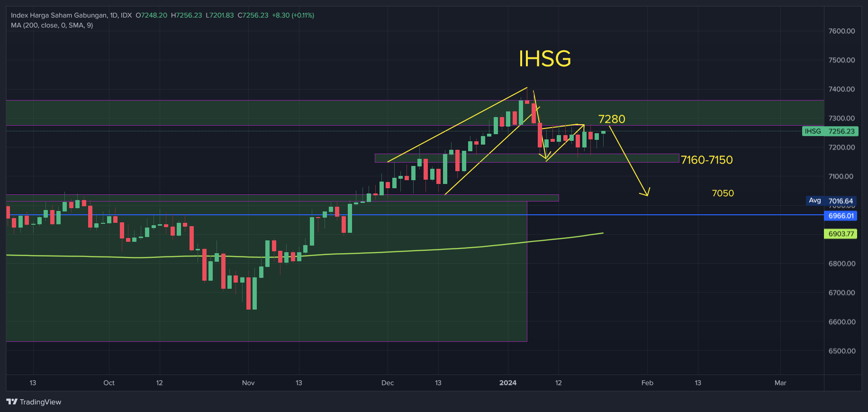868x412 pixels.
Task: Click the 6800.00 price axis label
Action: point(841,264)
